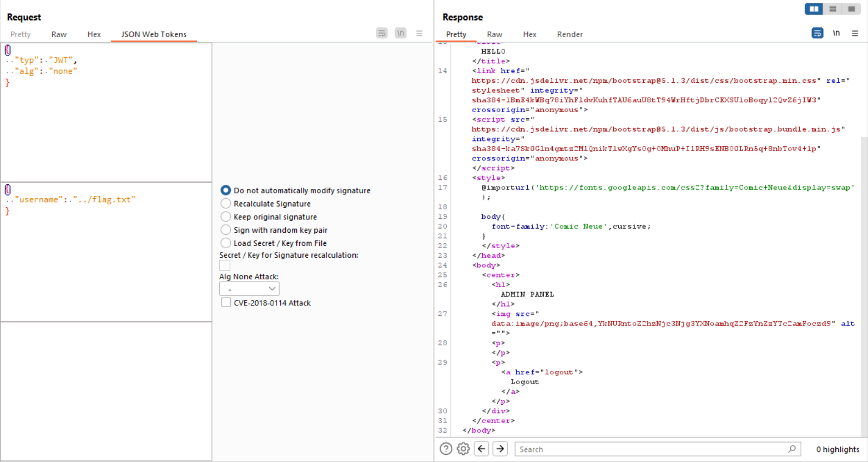The image size is (868, 462).
Task: Open the Alg None Attack dropdown
Action: [x=249, y=289]
